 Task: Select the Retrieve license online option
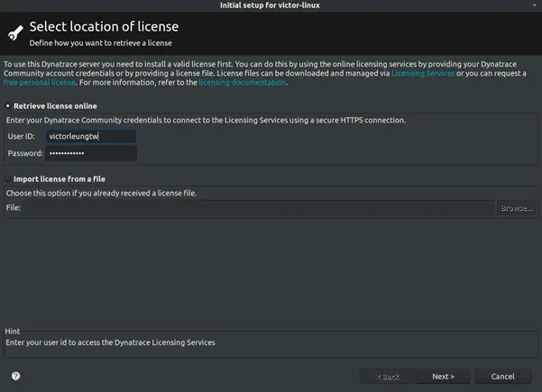coord(8,106)
